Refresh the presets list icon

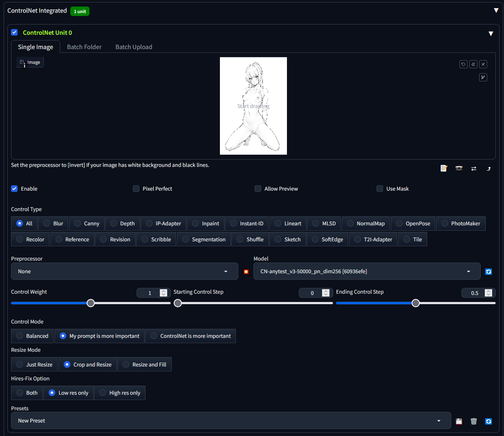[488, 421]
